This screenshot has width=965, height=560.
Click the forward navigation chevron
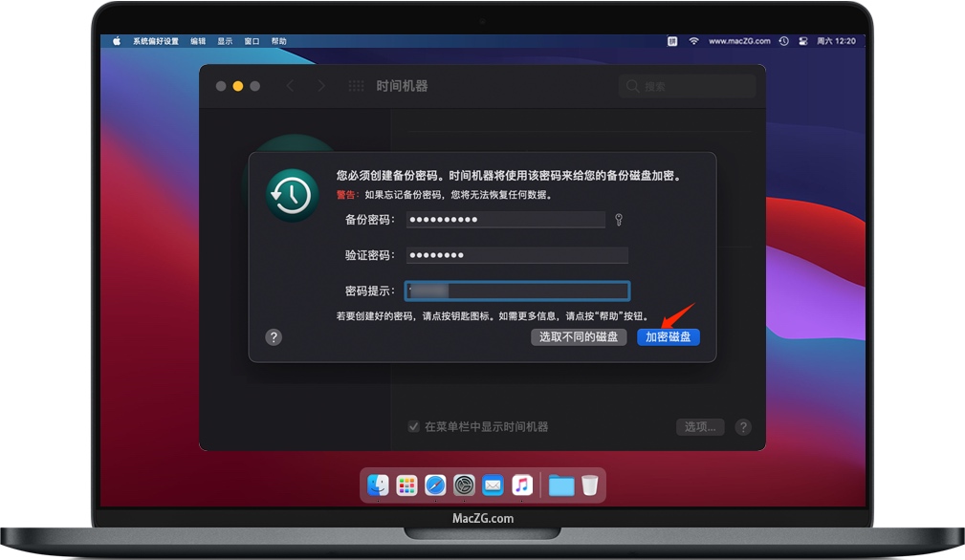point(322,85)
